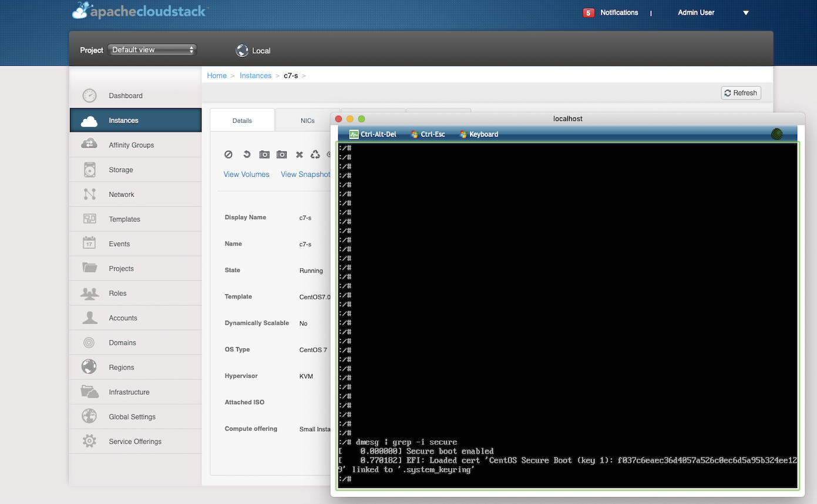
Task: Go to Instances breadcrumb link
Action: point(255,76)
